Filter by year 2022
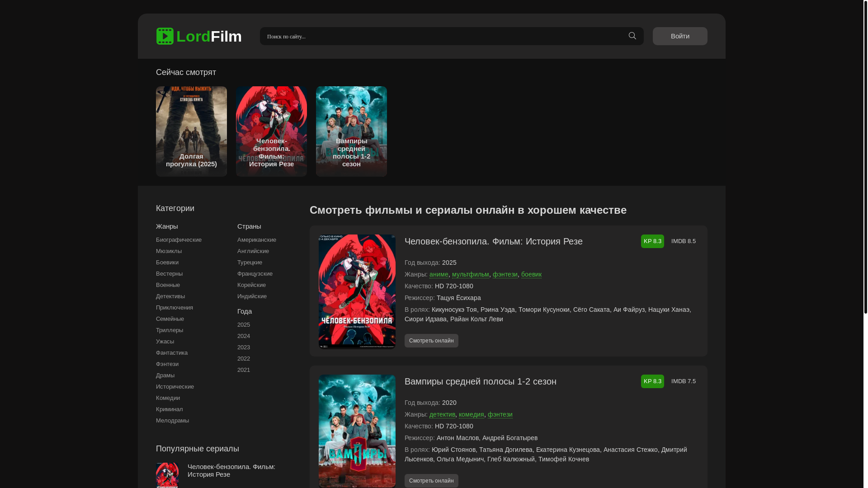Screen dimensions: 868x488 [244, 359]
